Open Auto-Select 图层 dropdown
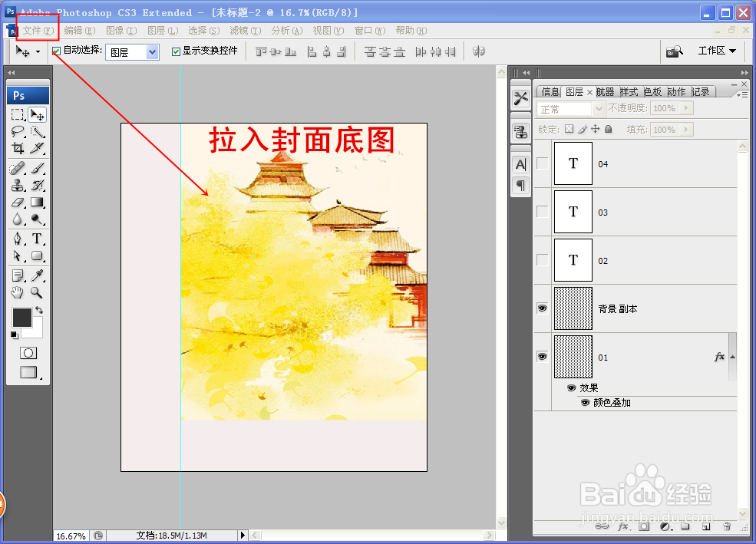The height and width of the screenshot is (544, 756). (x=153, y=51)
